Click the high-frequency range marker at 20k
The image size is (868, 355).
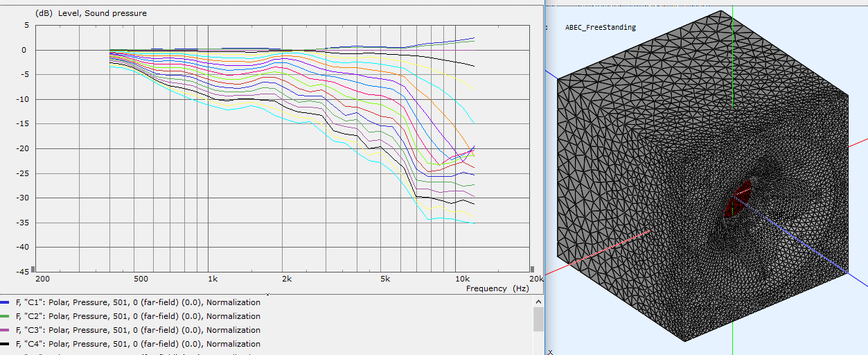pos(531,268)
